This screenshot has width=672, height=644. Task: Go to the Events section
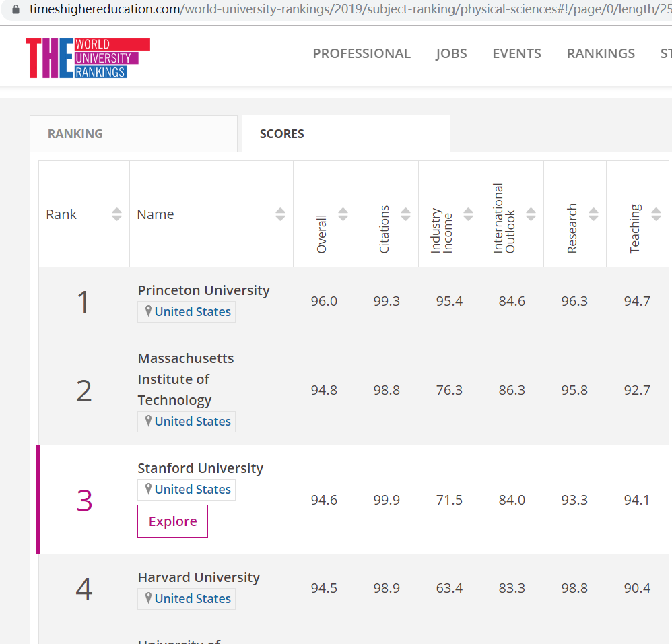(x=516, y=53)
